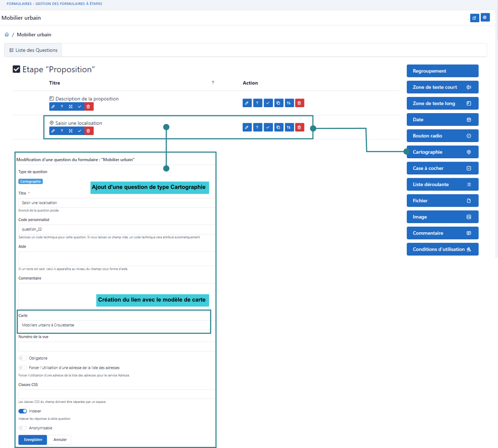Click Mobilier urbain breadcrumb item
The width and height of the screenshot is (498, 448).
point(34,35)
